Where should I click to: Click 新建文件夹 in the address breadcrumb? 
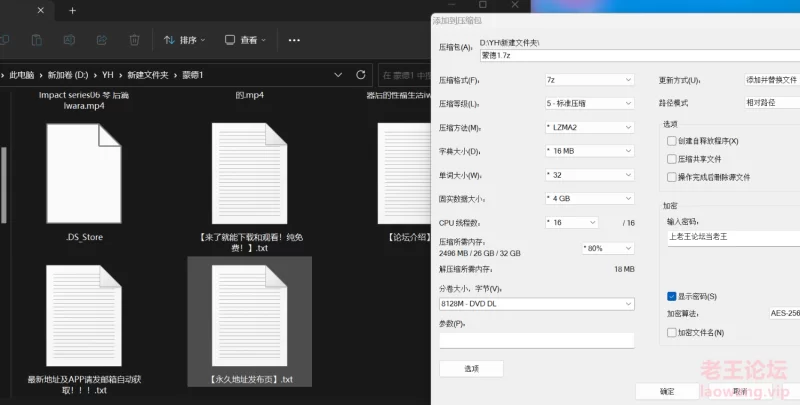(x=150, y=75)
